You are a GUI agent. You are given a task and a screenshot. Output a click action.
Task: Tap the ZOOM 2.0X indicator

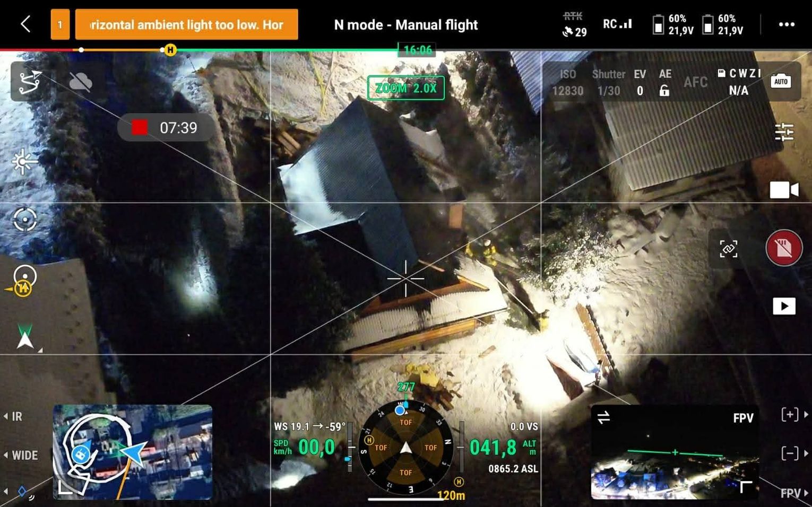pyautogui.click(x=405, y=88)
